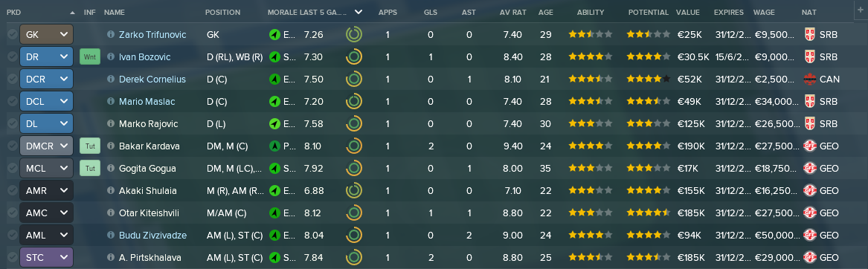Click info icon beside Budu Zivzivadze
This screenshot has height=269, width=868.
click(111, 236)
